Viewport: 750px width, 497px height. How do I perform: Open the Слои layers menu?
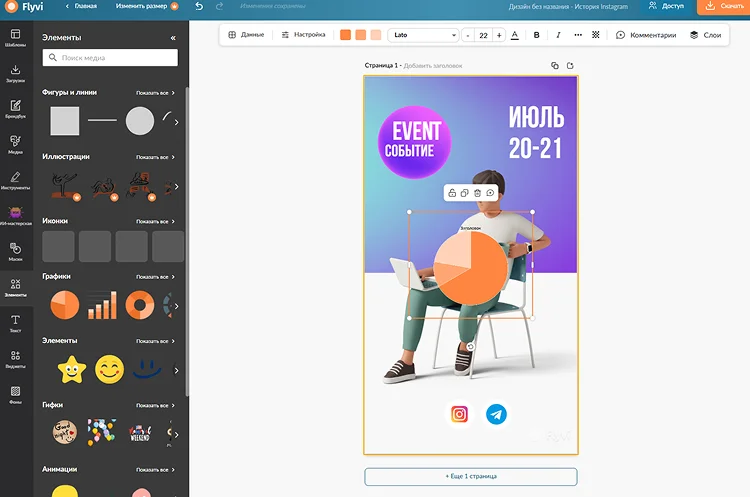point(706,35)
